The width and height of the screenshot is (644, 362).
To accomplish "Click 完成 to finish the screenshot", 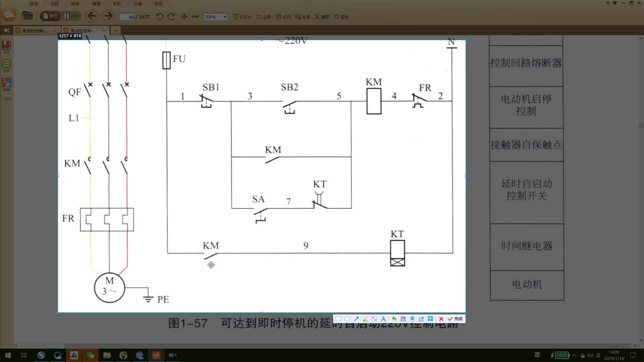I will [455, 319].
